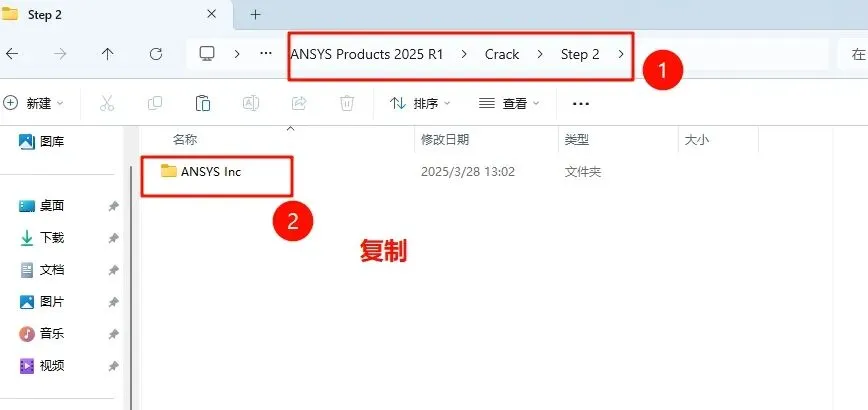Click the search box at right
The width and height of the screenshot is (868, 410).
pos(853,54)
